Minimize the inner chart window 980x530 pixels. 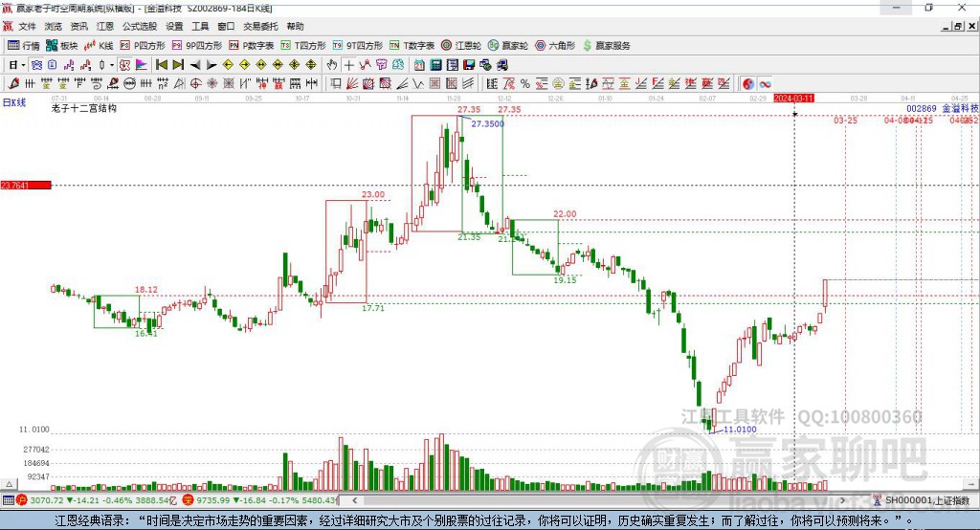[x=947, y=26]
